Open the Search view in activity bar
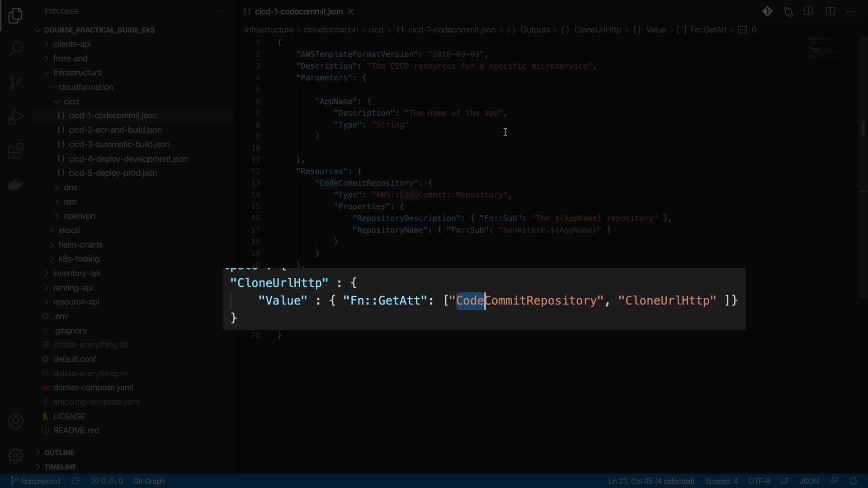 [15, 49]
